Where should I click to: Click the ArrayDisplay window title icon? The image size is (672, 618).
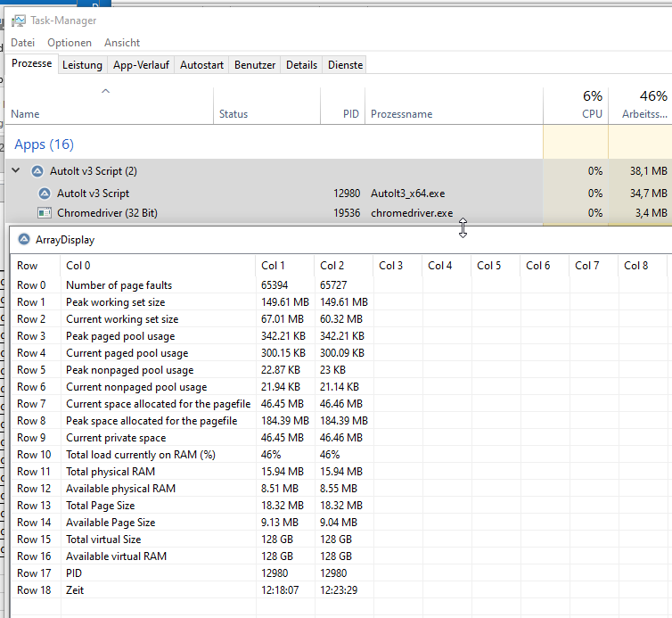click(23, 239)
